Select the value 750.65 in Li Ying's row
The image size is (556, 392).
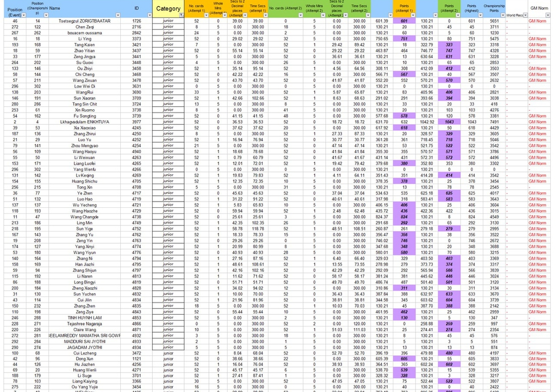(382, 39)
